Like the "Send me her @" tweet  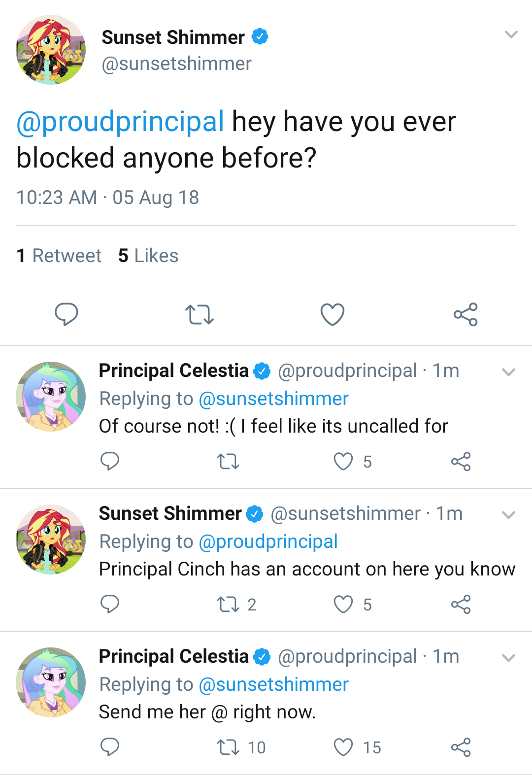pyautogui.click(x=343, y=747)
